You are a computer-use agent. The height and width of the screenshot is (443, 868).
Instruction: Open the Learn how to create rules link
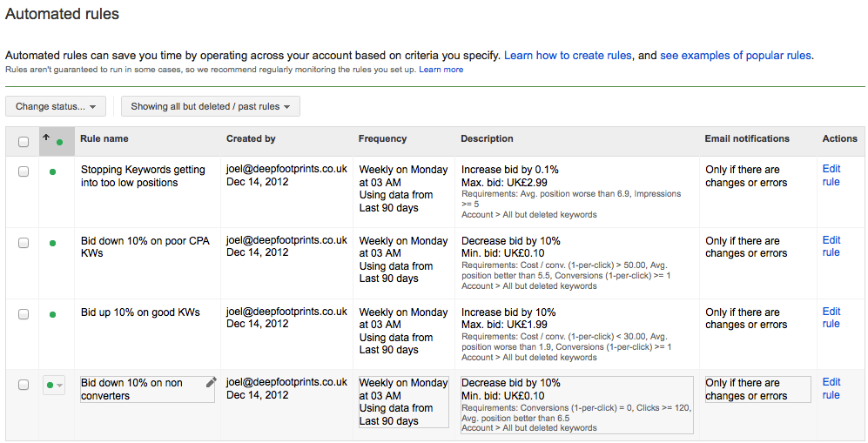568,56
